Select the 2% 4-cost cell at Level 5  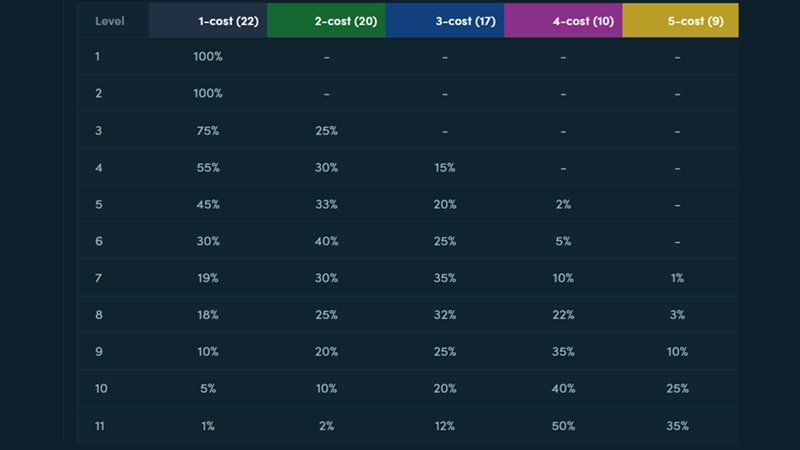click(x=563, y=204)
